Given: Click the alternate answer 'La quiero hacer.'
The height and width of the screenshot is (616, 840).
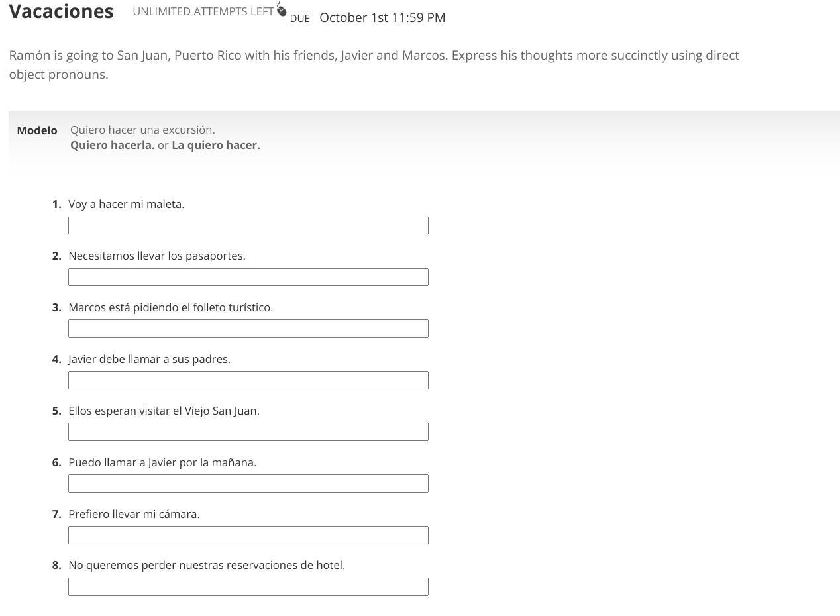Looking at the screenshot, I should tap(216, 146).
